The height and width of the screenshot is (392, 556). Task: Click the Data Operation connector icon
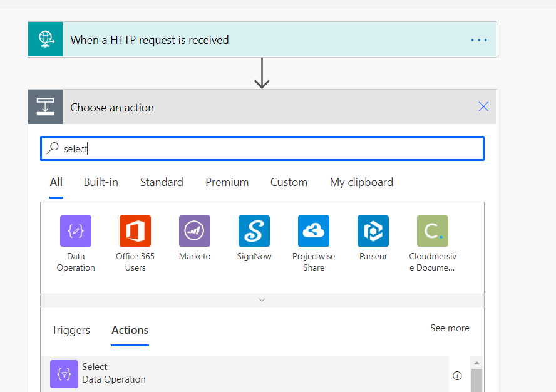click(x=76, y=231)
